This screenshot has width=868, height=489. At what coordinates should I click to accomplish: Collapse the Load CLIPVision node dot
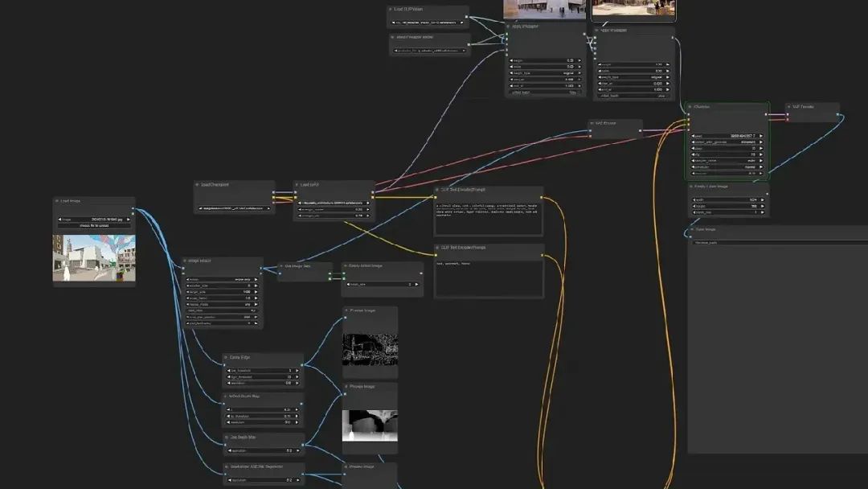tap(391, 10)
